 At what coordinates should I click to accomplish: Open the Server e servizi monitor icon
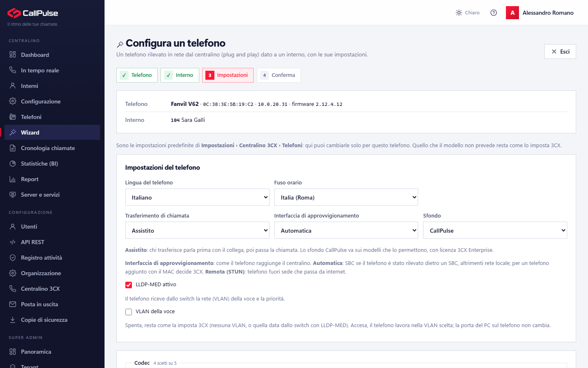point(13,195)
